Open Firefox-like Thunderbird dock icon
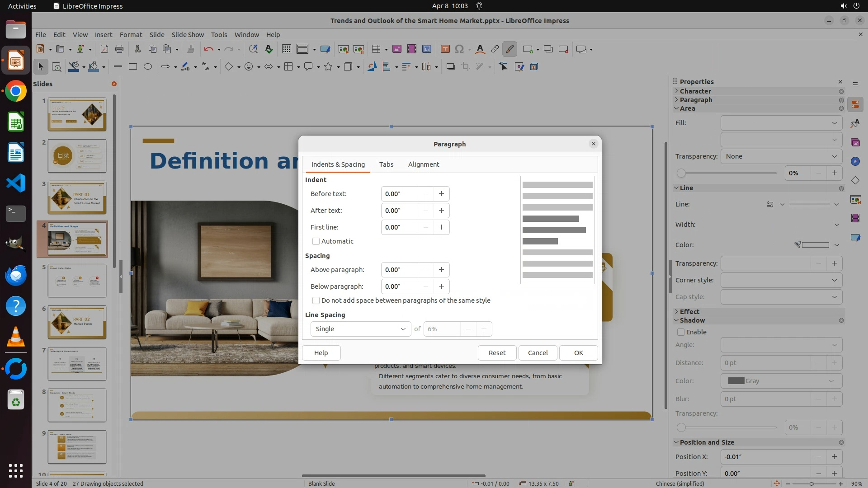Image resolution: width=868 pixels, height=488 pixels. pos(16,275)
